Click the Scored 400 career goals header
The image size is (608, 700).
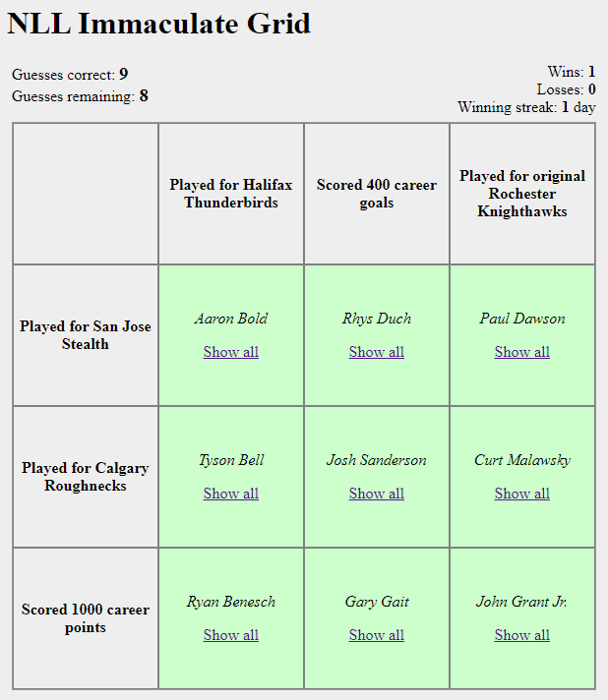[377, 194]
